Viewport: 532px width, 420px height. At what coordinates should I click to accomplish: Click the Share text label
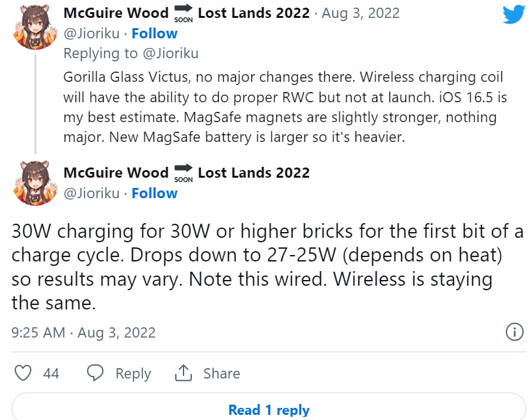221,373
